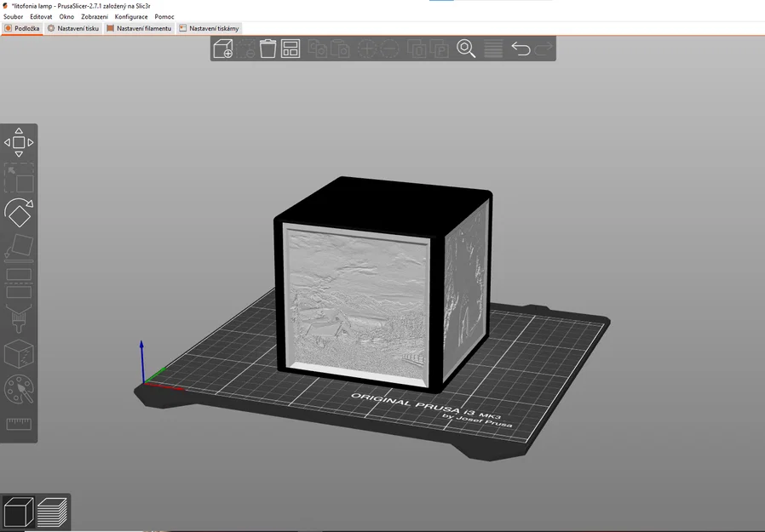Screen dimensions: 765x532
Task: Open the Zobrazení menu
Action: pos(95,16)
